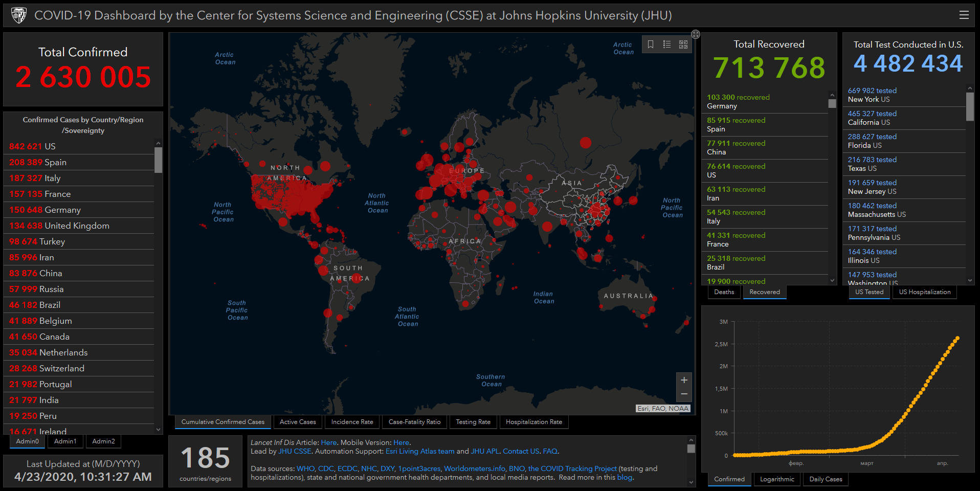Open the Worldometers.info data source link

tap(475, 468)
